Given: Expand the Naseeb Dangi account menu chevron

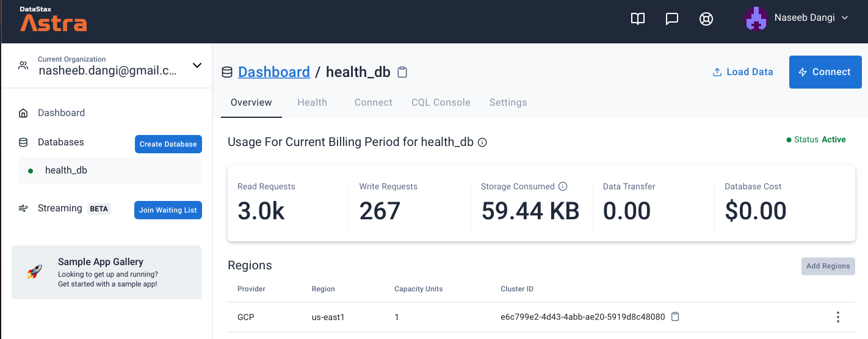Looking at the screenshot, I should (x=845, y=18).
